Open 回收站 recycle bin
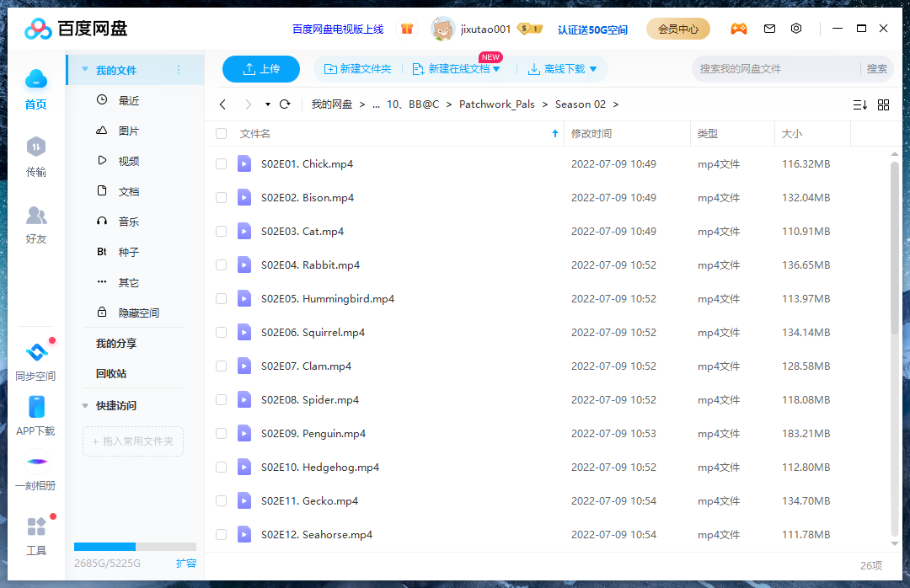910x588 pixels. [111, 373]
